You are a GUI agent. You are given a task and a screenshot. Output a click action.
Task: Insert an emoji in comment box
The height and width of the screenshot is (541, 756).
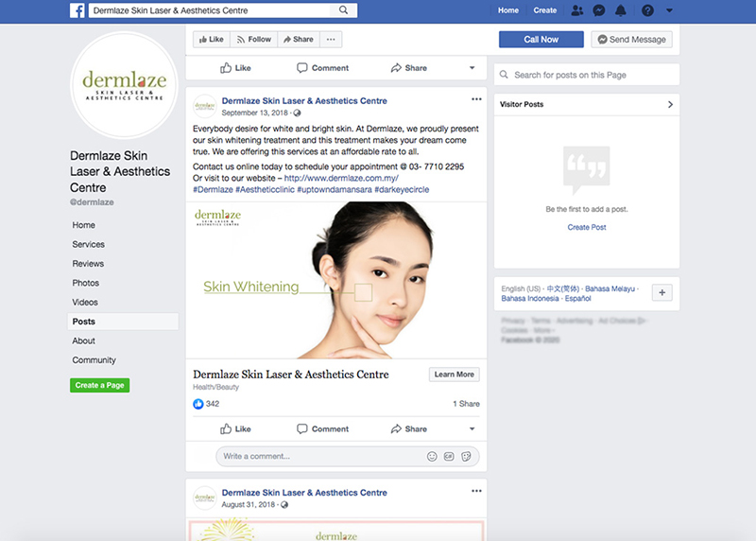point(432,456)
